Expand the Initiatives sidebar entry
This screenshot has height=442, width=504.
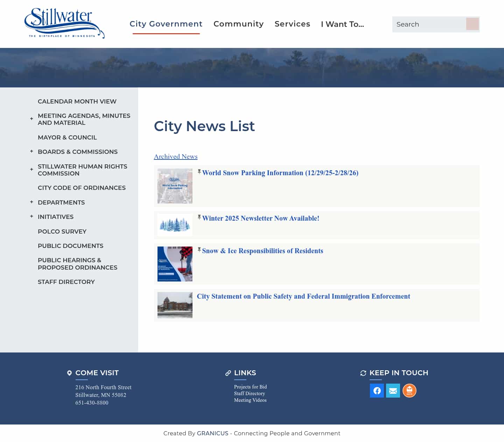tap(31, 216)
